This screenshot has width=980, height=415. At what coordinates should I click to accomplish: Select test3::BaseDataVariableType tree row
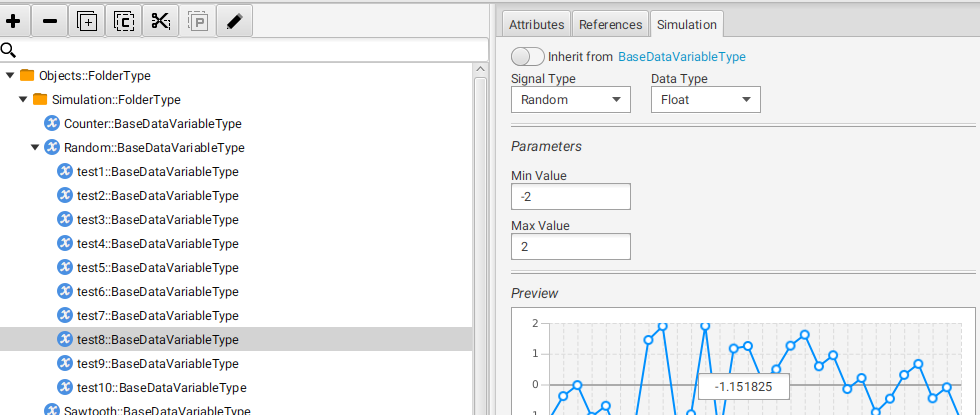coord(236,219)
